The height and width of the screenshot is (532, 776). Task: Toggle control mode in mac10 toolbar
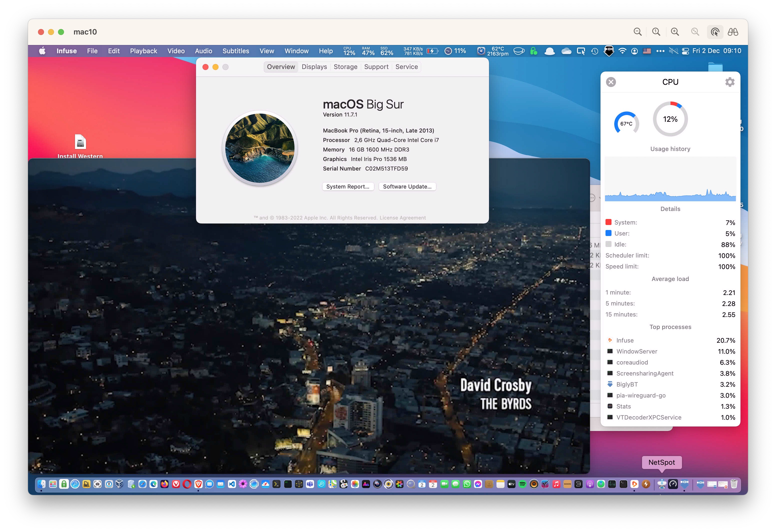coord(715,32)
